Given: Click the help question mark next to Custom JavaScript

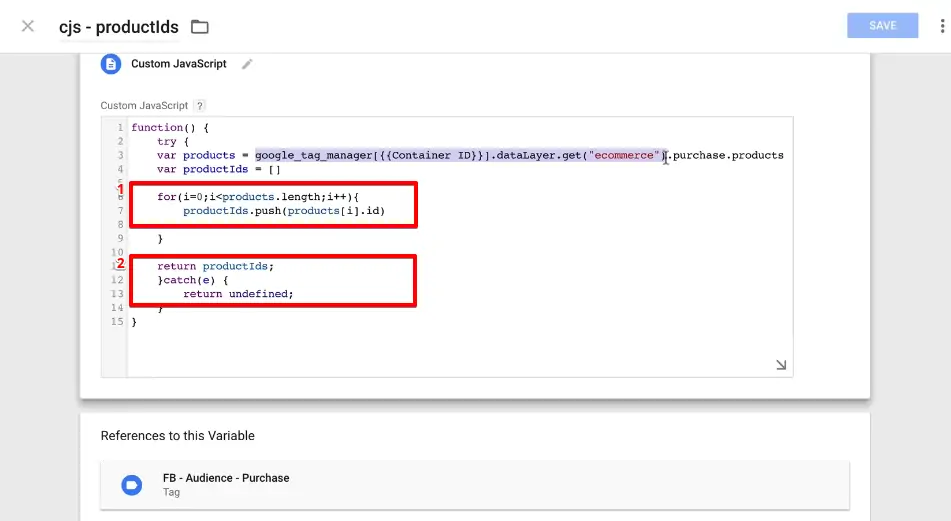Looking at the screenshot, I should (200, 106).
